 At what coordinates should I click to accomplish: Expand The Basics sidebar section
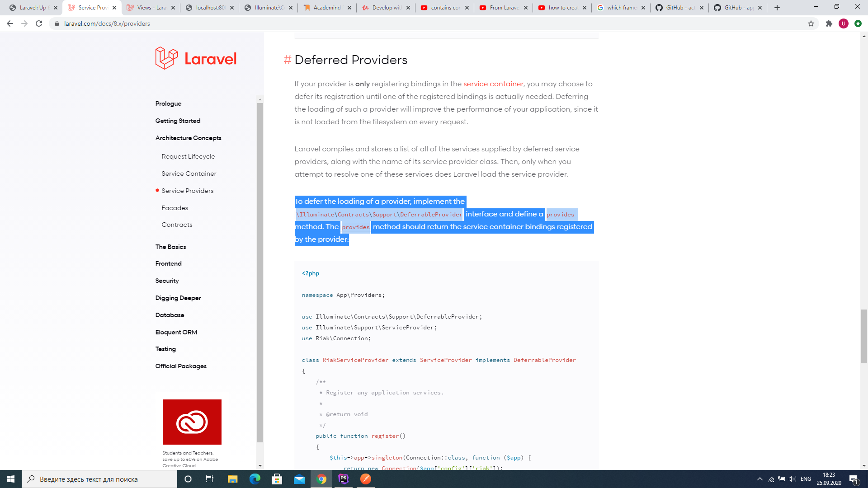click(170, 247)
